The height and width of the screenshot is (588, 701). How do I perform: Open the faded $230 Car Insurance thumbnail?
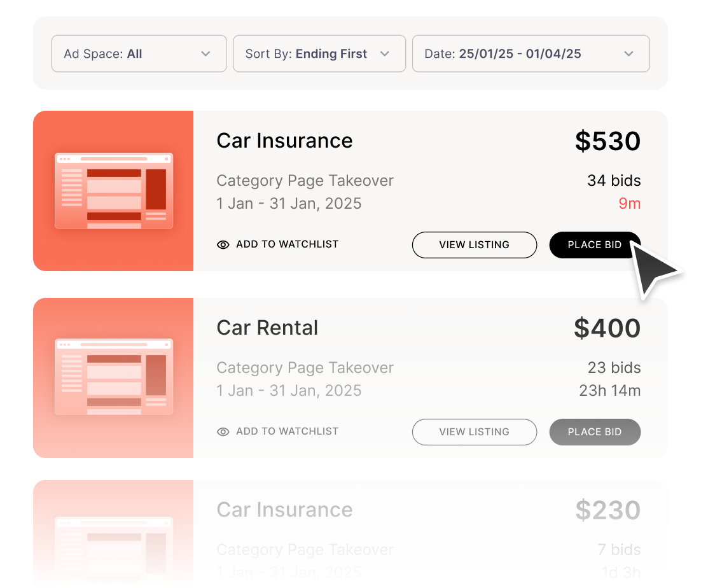click(x=113, y=541)
